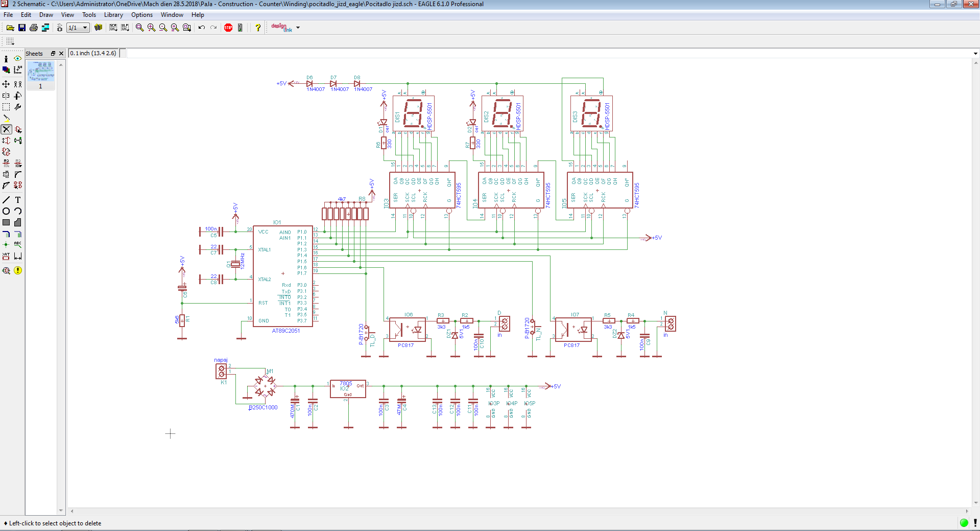Select the Arc drawing tool
The height and width of the screenshot is (531, 980).
(18, 211)
